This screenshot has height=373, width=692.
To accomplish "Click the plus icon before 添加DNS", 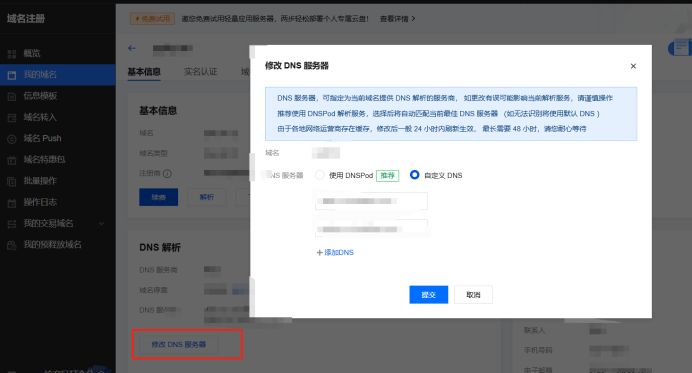I will tap(320, 252).
